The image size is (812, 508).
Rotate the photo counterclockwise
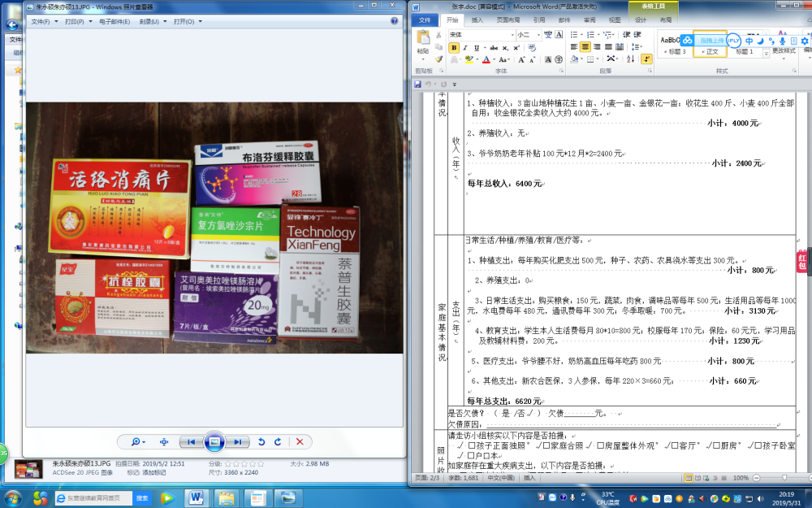pyautogui.click(x=261, y=441)
